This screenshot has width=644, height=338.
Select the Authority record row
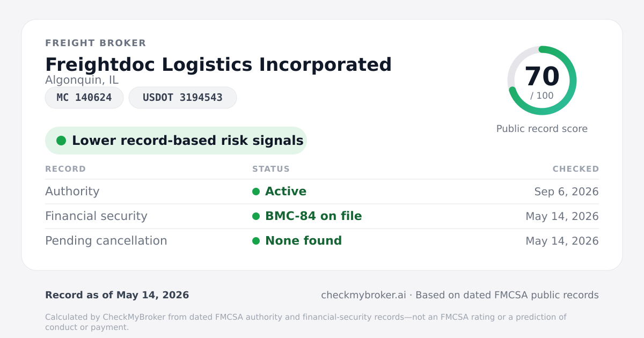322,192
